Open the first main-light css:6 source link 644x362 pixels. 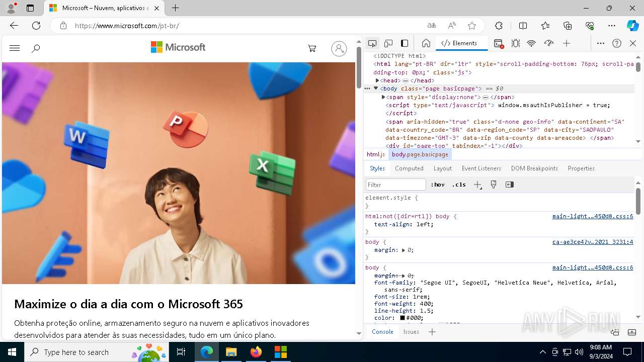pos(593,216)
